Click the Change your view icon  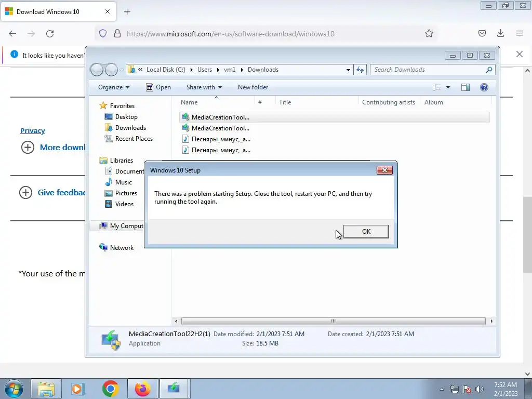point(436,87)
